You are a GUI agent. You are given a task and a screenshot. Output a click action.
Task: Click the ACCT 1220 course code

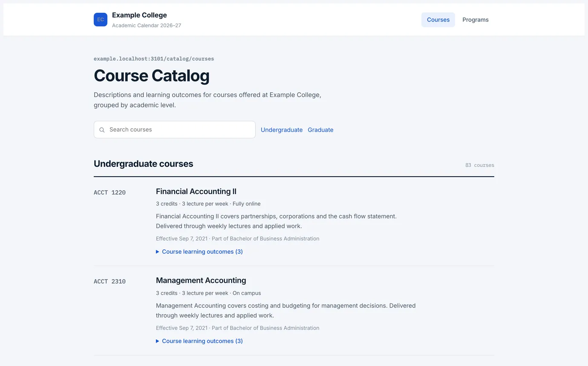110,192
